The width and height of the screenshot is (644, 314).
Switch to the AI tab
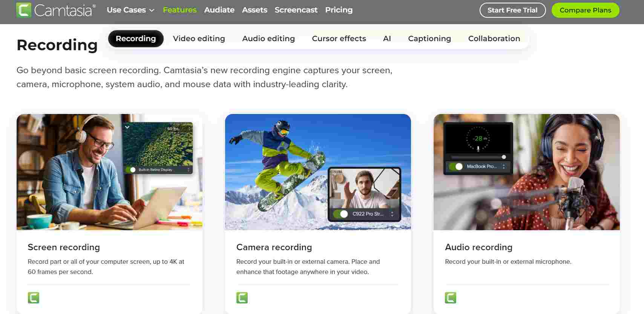coord(387,38)
